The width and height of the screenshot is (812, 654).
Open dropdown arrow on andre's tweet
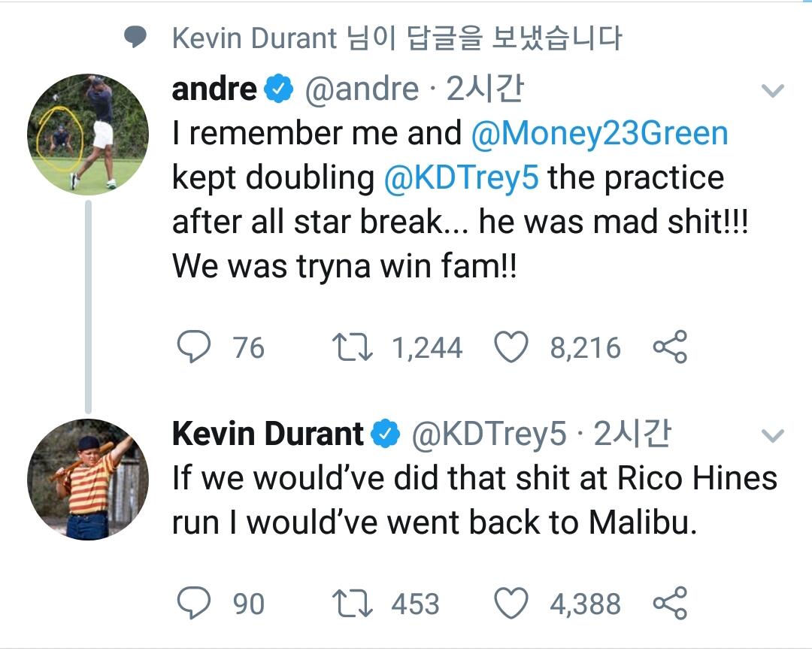coord(773,92)
